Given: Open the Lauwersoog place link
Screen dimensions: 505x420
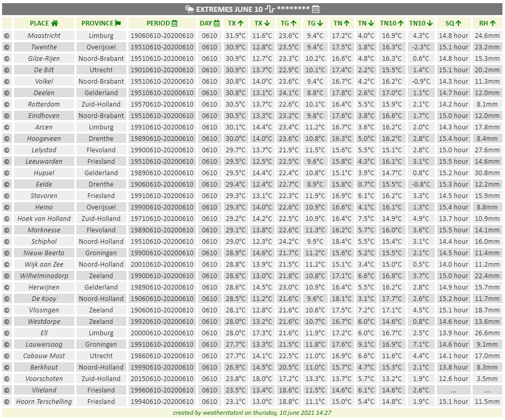Looking at the screenshot, I should [x=44, y=344].
